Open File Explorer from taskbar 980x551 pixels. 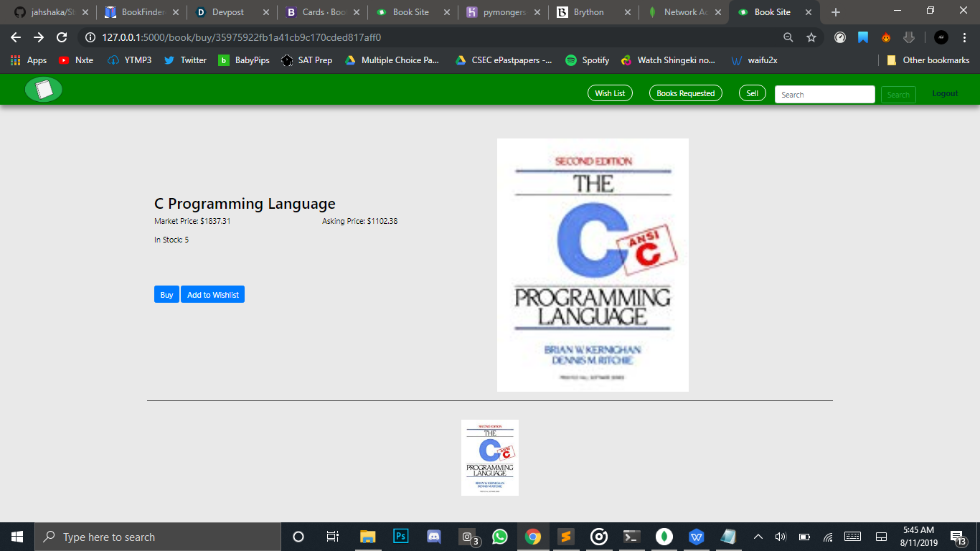367,537
